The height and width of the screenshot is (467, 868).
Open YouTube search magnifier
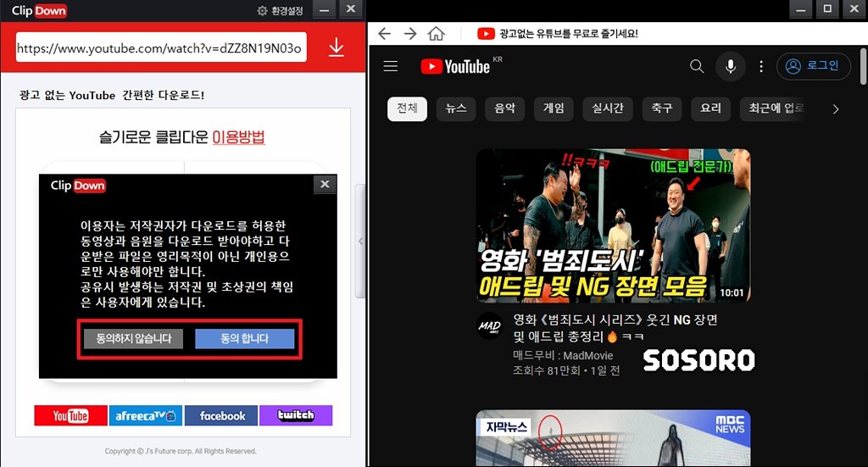(x=697, y=66)
